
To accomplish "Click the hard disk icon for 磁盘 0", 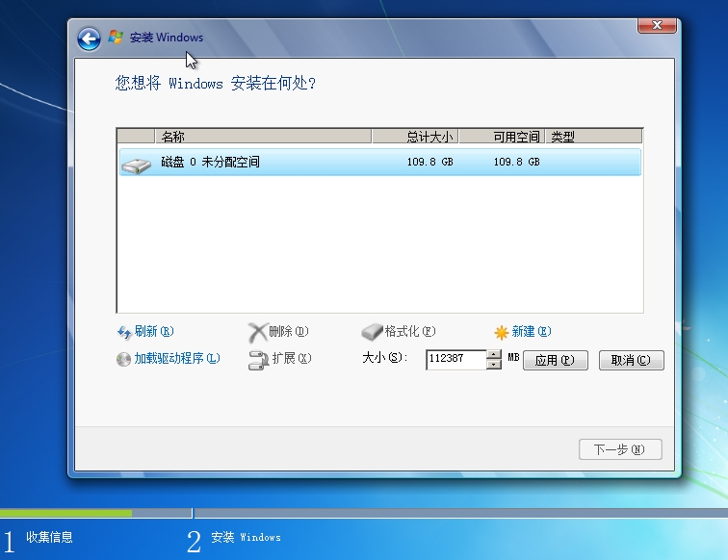I will 136,165.
